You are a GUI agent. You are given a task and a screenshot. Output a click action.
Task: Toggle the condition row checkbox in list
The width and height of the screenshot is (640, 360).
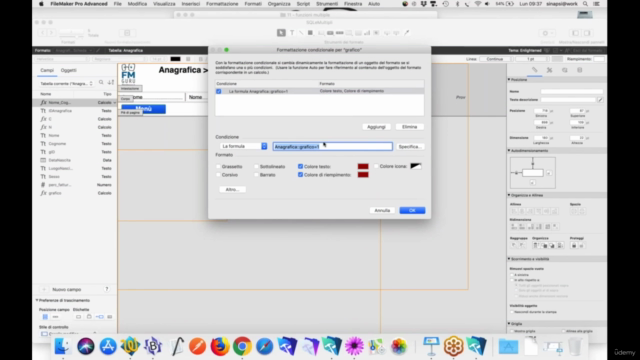pos(219,91)
